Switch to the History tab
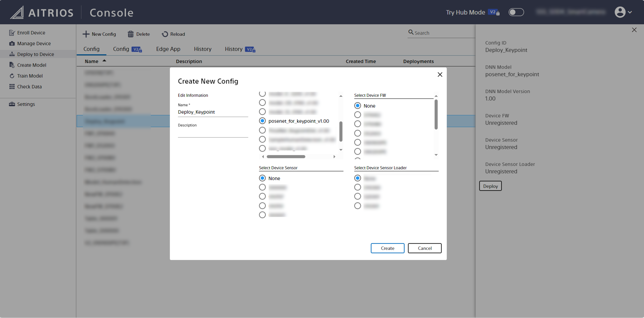The image size is (644, 318). coord(203,49)
